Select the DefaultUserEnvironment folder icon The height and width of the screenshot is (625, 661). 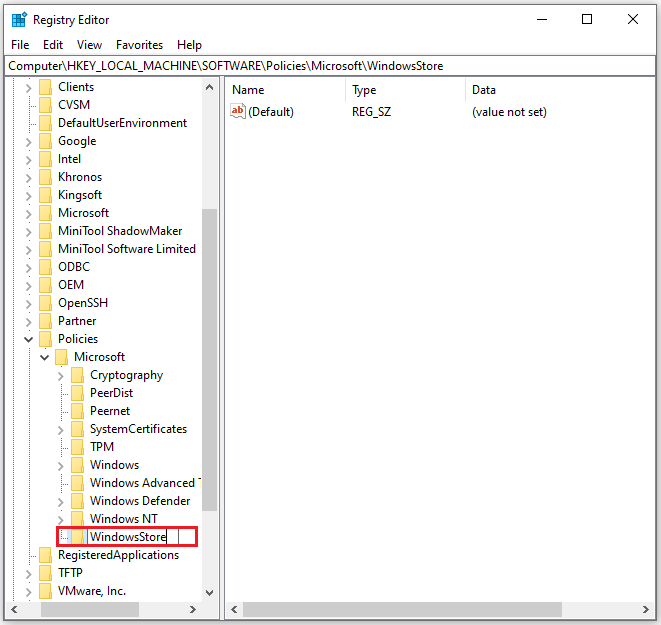[x=45, y=123]
